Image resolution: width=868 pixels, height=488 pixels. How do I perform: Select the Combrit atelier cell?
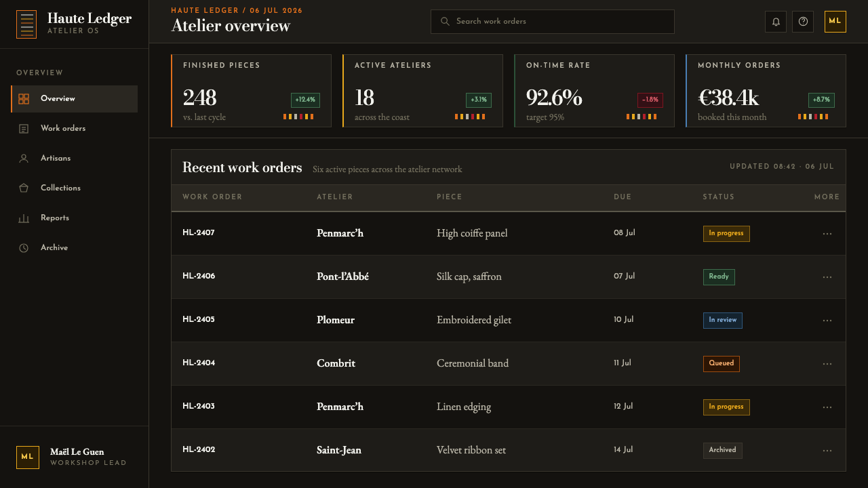pyautogui.click(x=336, y=363)
